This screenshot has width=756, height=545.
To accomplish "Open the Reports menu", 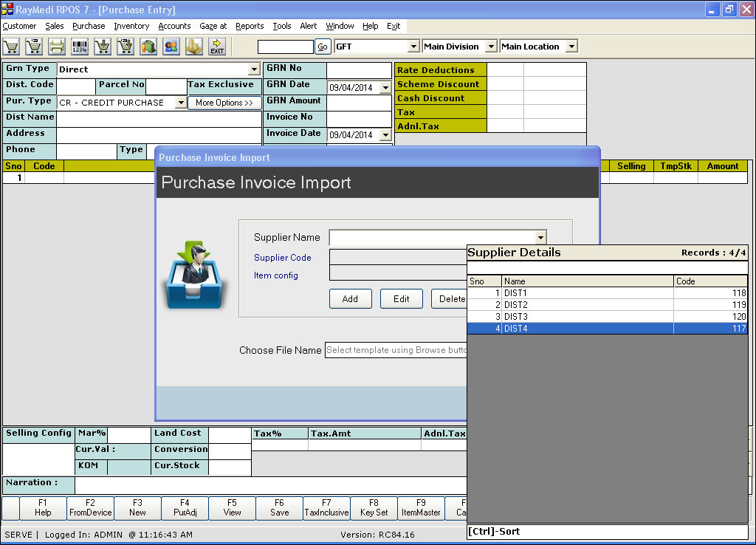I will coord(250,26).
